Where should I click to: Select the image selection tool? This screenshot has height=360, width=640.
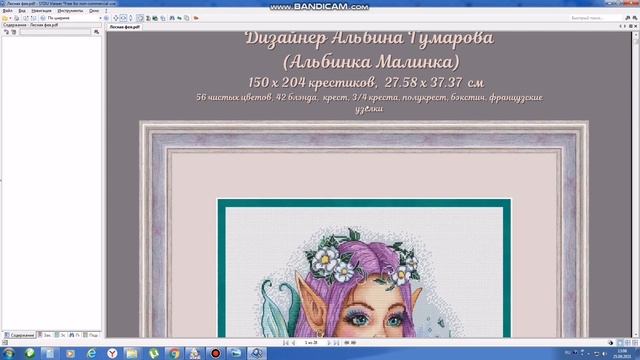click(x=155, y=18)
